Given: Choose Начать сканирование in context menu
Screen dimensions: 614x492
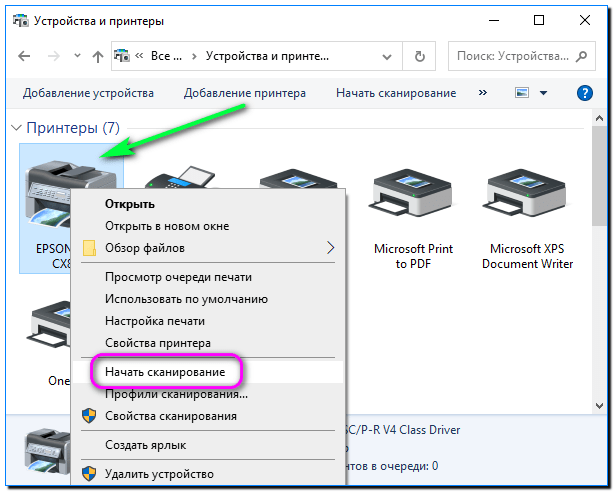Looking at the screenshot, I should coord(166,371).
